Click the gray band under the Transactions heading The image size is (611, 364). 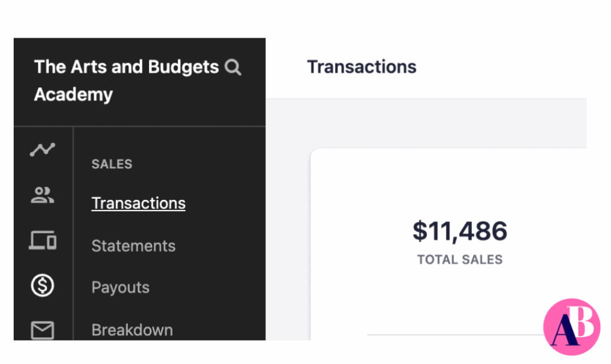(426, 123)
